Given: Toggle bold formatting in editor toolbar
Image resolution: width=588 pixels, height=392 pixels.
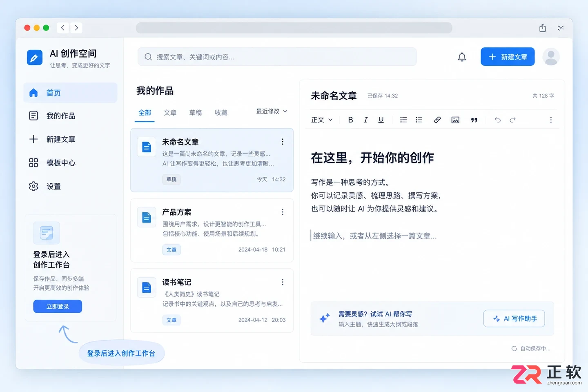Looking at the screenshot, I should [x=350, y=120].
